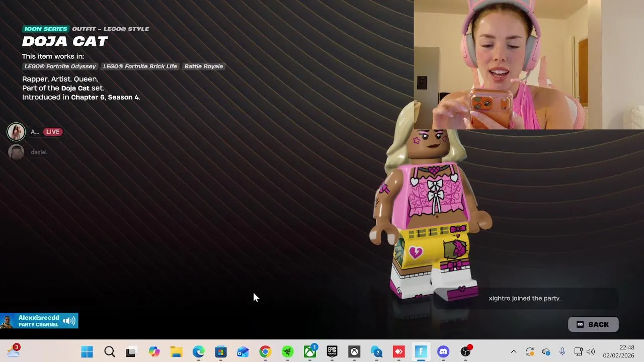Open network settings from the tray

pyautogui.click(x=578, y=352)
